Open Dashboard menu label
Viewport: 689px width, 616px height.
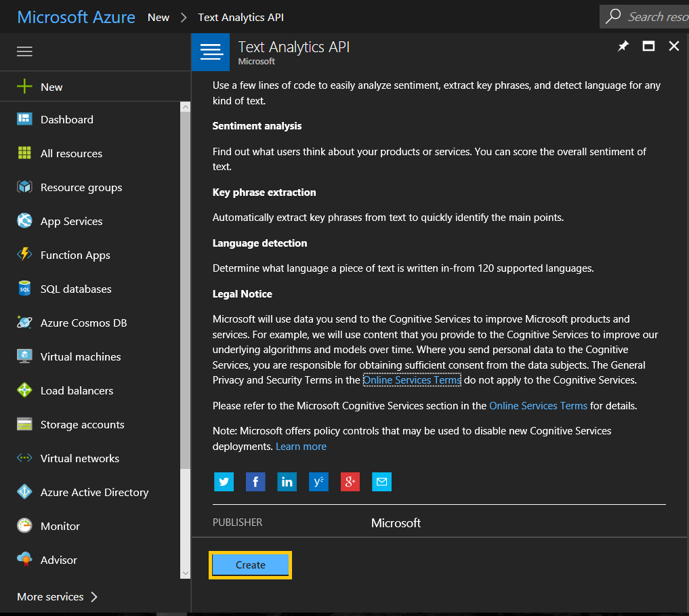pos(67,119)
